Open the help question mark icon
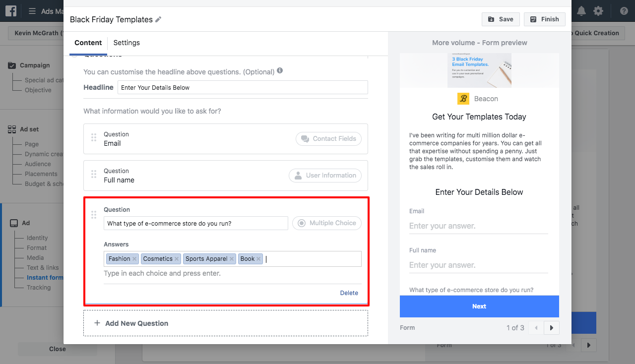The width and height of the screenshot is (635, 364). tap(624, 10)
